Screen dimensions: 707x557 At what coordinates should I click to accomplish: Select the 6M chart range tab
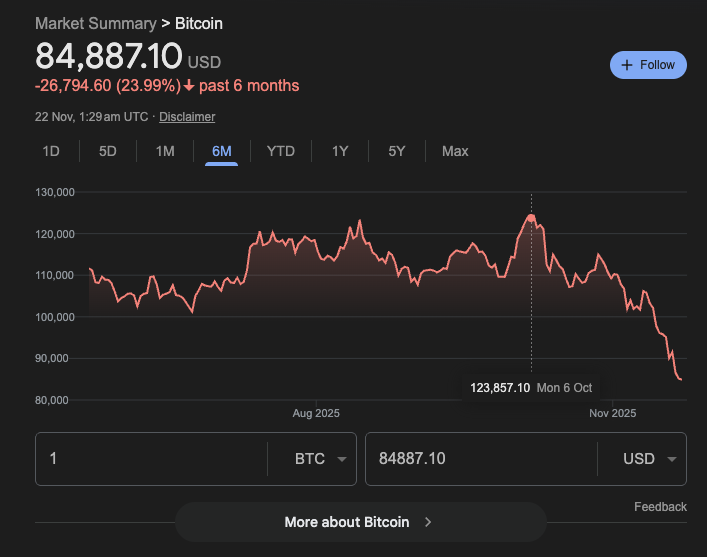coord(222,151)
